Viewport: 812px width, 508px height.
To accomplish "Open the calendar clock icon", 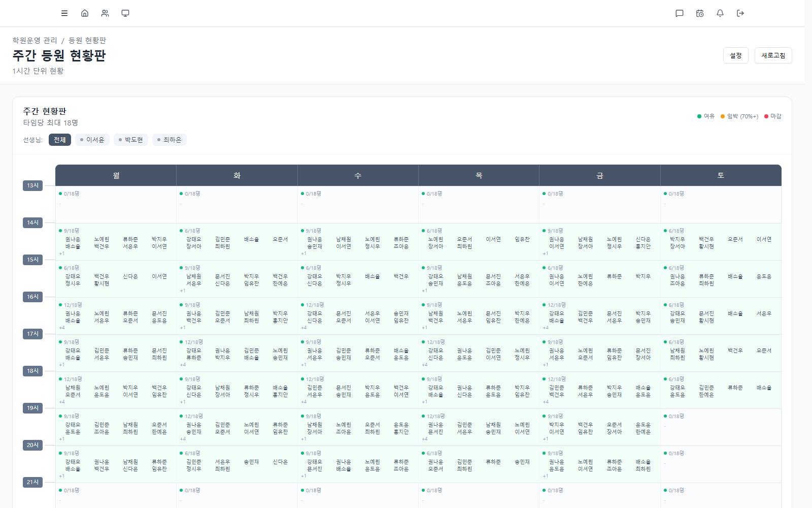I will [700, 13].
